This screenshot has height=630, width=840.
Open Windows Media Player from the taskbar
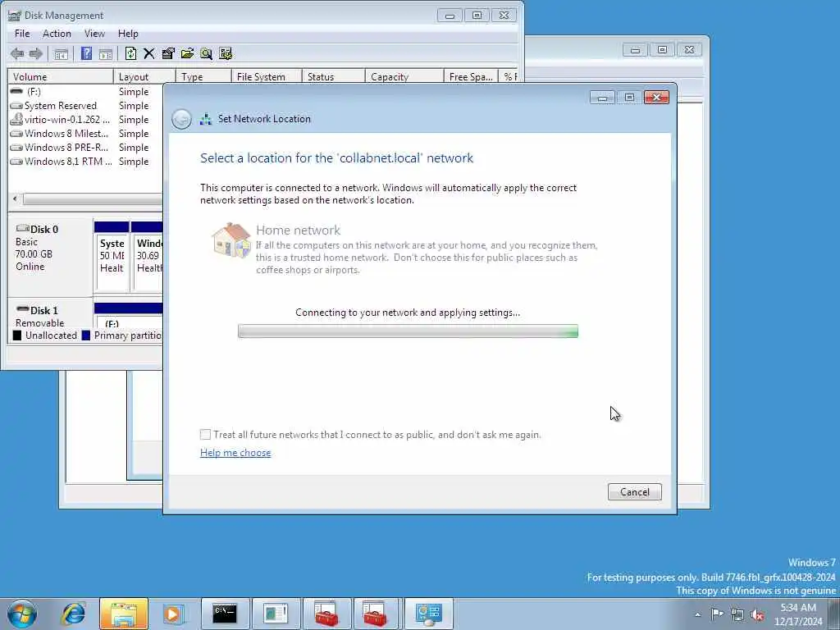pyautogui.click(x=173, y=614)
